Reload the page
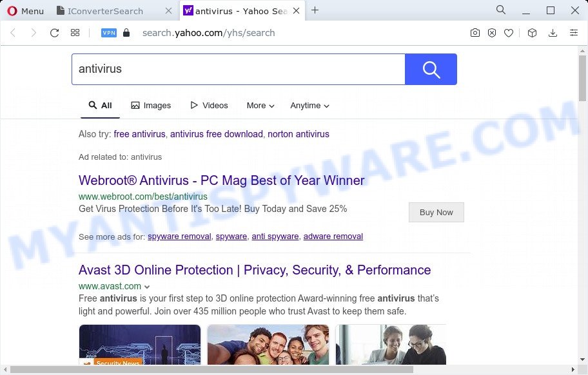The image size is (588, 375). [x=54, y=33]
